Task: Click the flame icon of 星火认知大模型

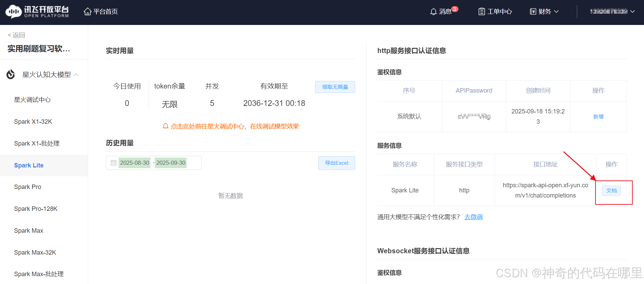Action: click(x=11, y=74)
